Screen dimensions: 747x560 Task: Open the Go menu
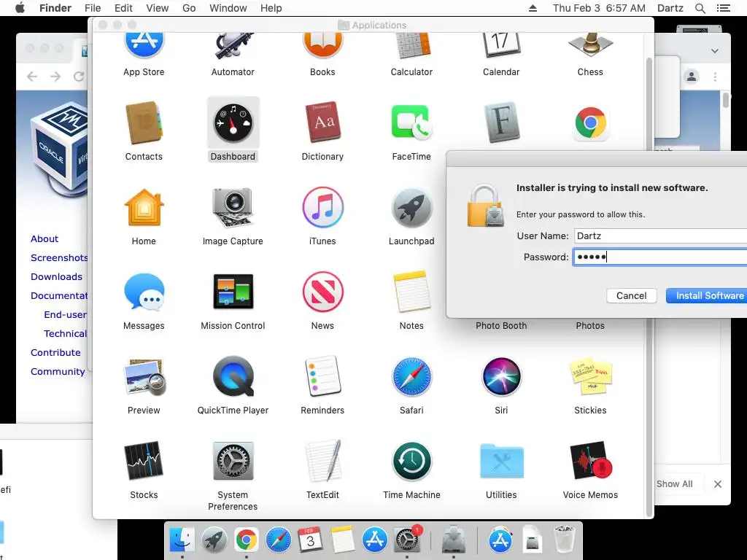(x=189, y=8)
